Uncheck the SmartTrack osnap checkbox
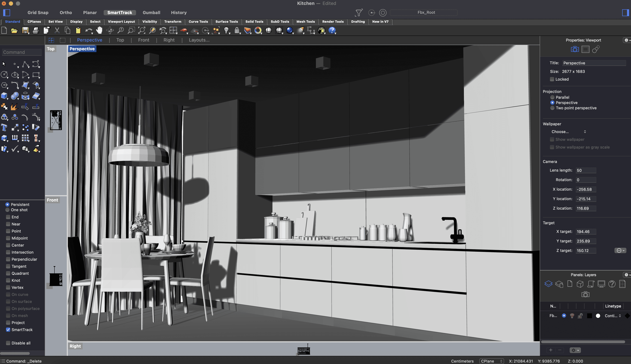This screenshot has height=364, width=631. (x=8, y=330)
